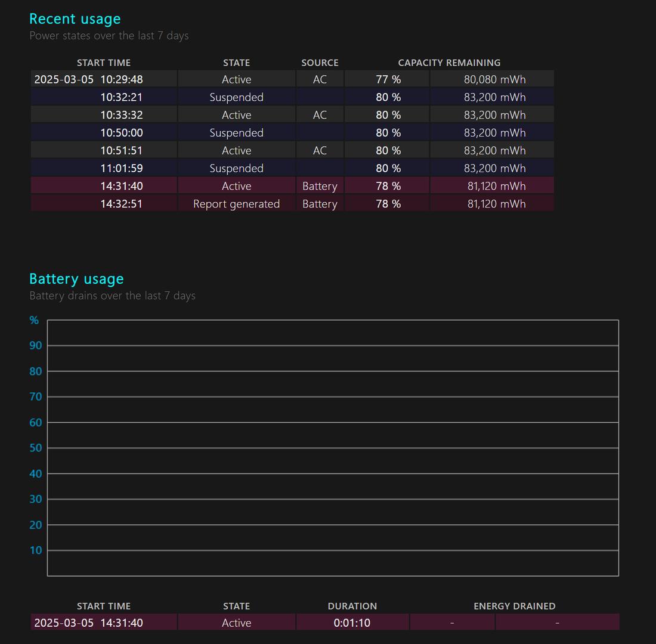Click Active in the 10:33:32 row
656x644 pixels.
pyautogui.click(x=236, y=114)
